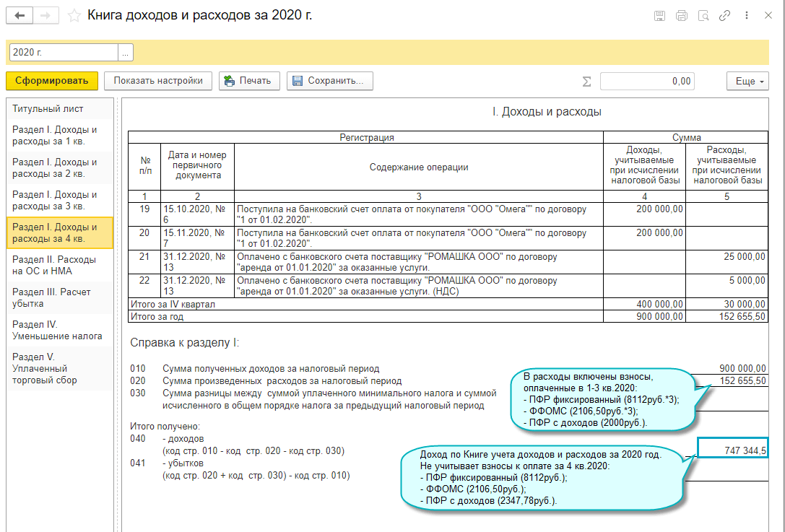
Task: Add report to favorites with star icon
Action: (x=74, y=16)
